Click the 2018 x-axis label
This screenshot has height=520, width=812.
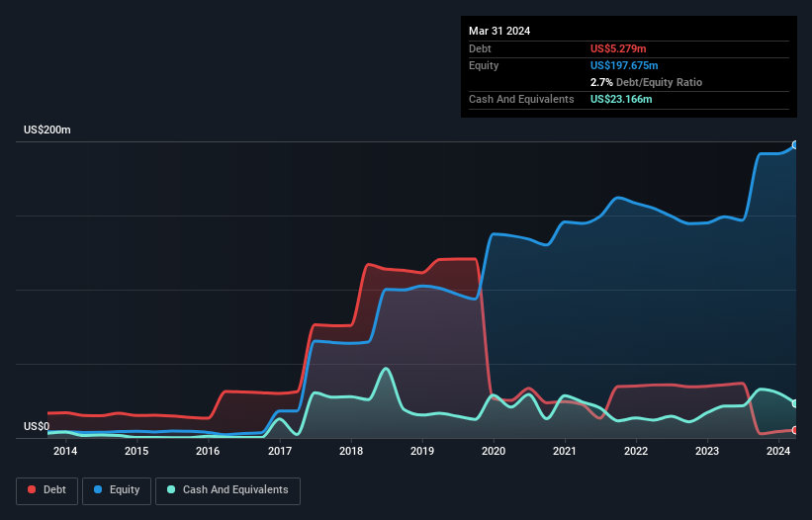click(351, 451)
